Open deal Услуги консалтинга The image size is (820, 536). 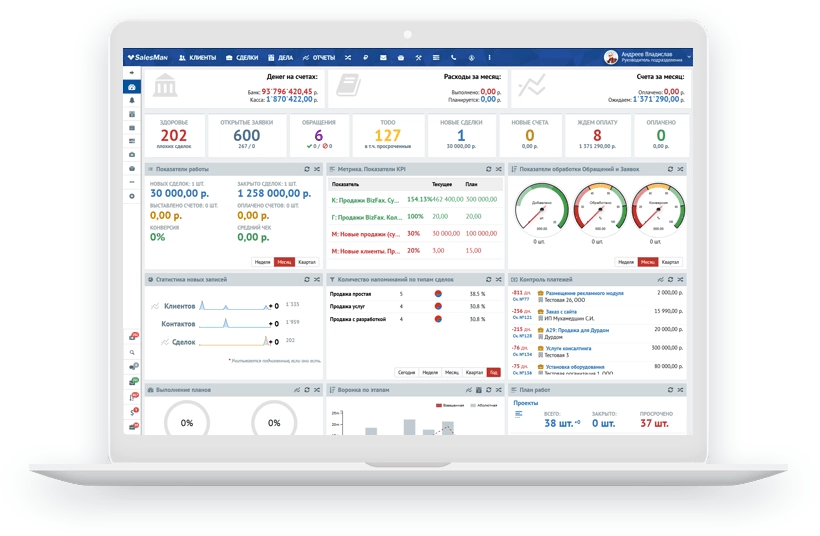pyautogui.click(x=568, y=348)
